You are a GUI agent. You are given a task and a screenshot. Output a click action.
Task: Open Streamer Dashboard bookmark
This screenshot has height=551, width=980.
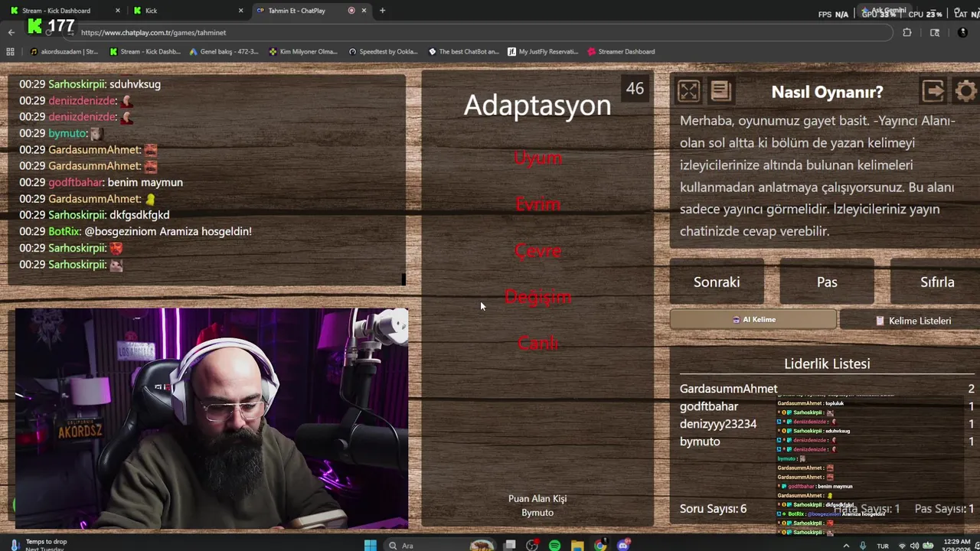click(621, 52)
